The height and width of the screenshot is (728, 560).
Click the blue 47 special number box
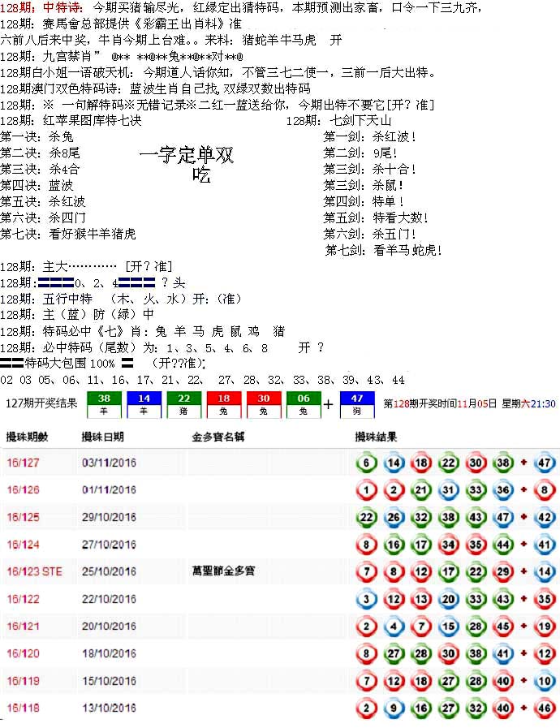coord(356,404)
